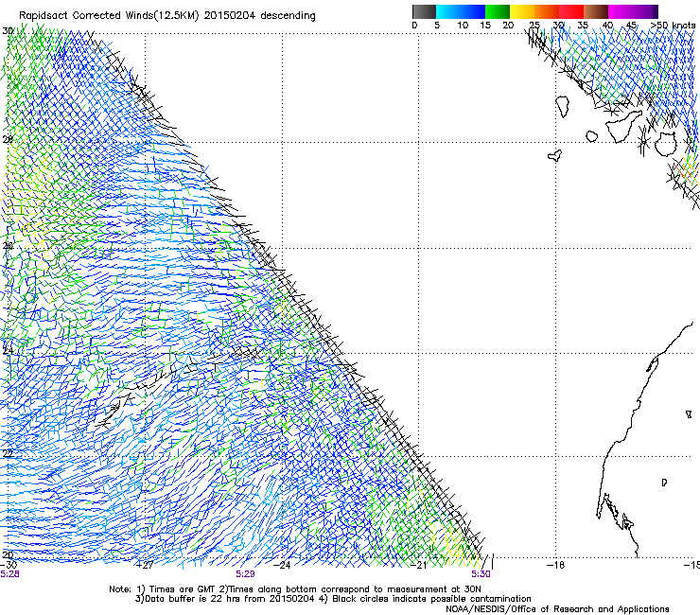Click the longitude label '-24'
Viewport: 700px width, 615px height.
pos(282,565)
